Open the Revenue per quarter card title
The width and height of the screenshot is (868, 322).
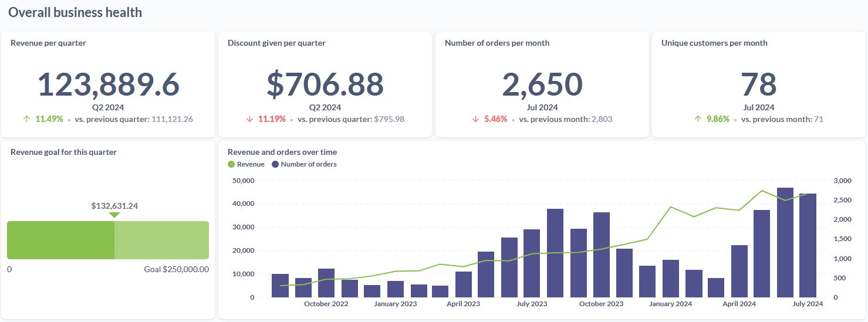click(x=48, y=43)
